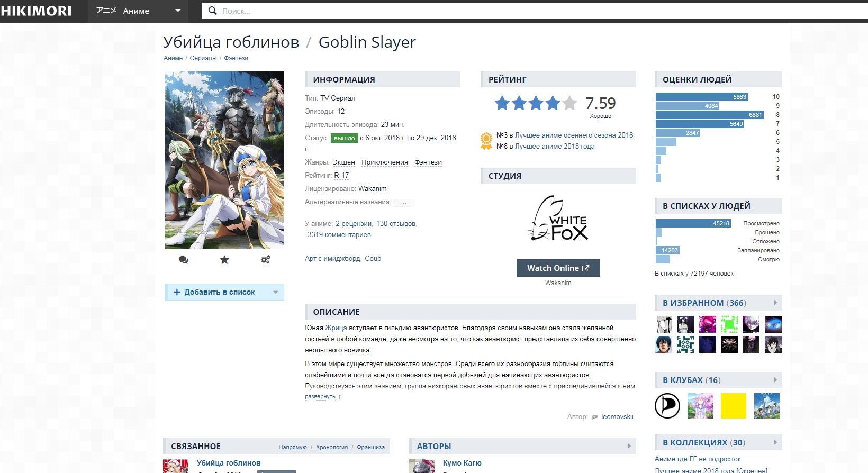The height and width of the screenshot is (473, 868).
Task: Focus the Поиск search field
Action: (x=535, y=11)
